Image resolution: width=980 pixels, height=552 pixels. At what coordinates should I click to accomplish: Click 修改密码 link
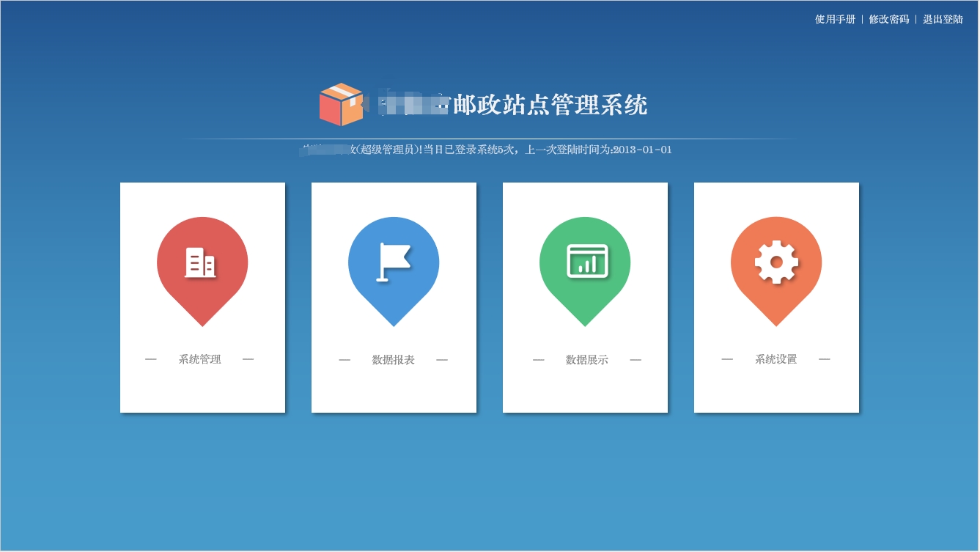pyautogui.click(x=888, y=20)
